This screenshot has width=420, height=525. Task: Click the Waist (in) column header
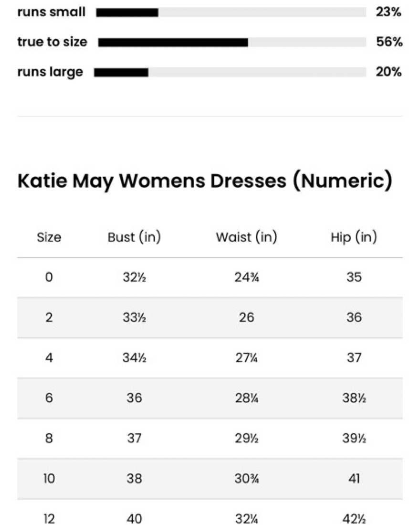pos(246,237)
